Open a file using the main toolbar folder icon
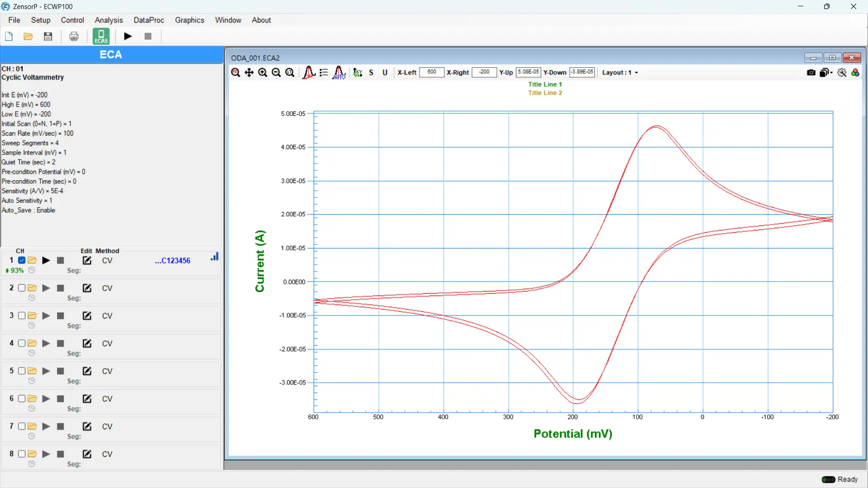The image size is (868, 488). click(28, 37)
